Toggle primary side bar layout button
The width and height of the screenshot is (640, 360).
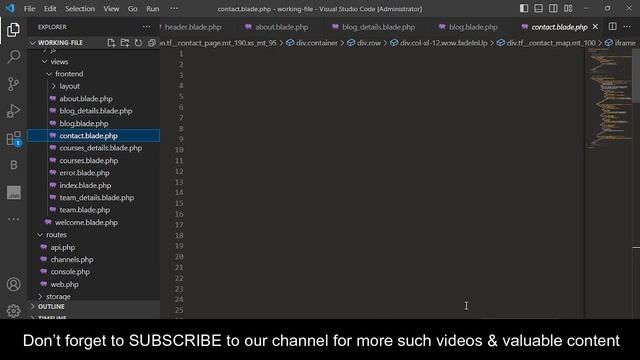pos(524,8)
